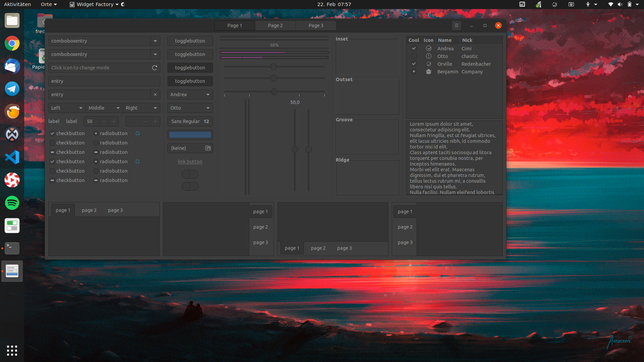Click the link button hyperlink
Viewport: 644px width, 362px height.
190,162
